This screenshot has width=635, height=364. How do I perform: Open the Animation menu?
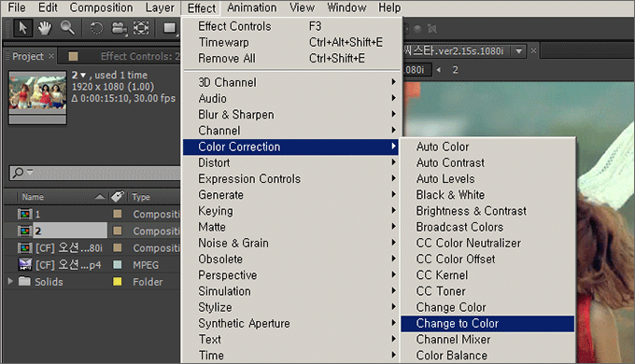tap(251, 7)
